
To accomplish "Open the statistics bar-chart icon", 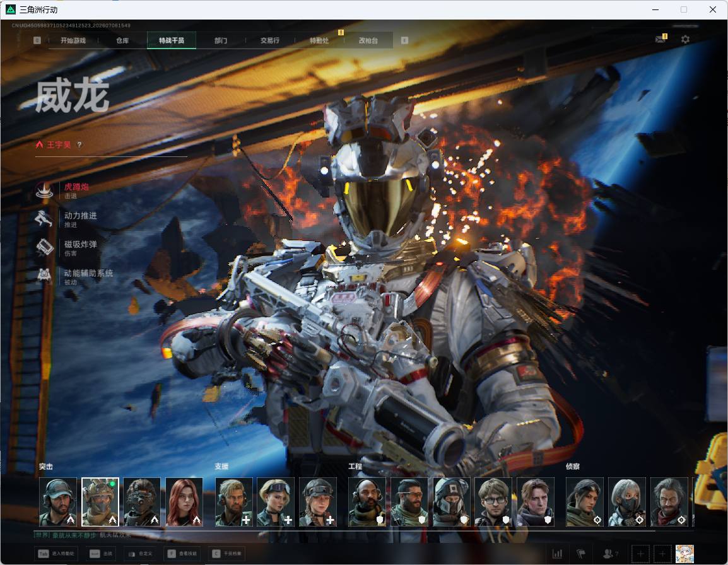I will point(557,554).
